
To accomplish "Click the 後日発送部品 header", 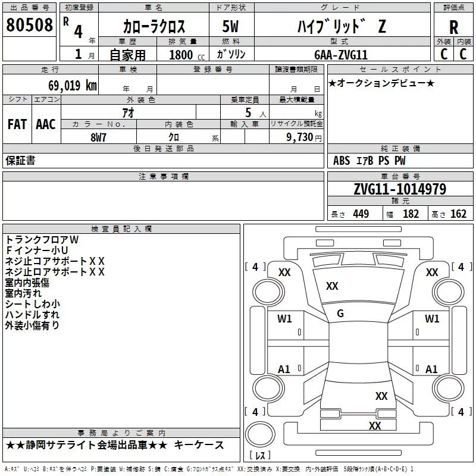I will (x=163, y=148).
